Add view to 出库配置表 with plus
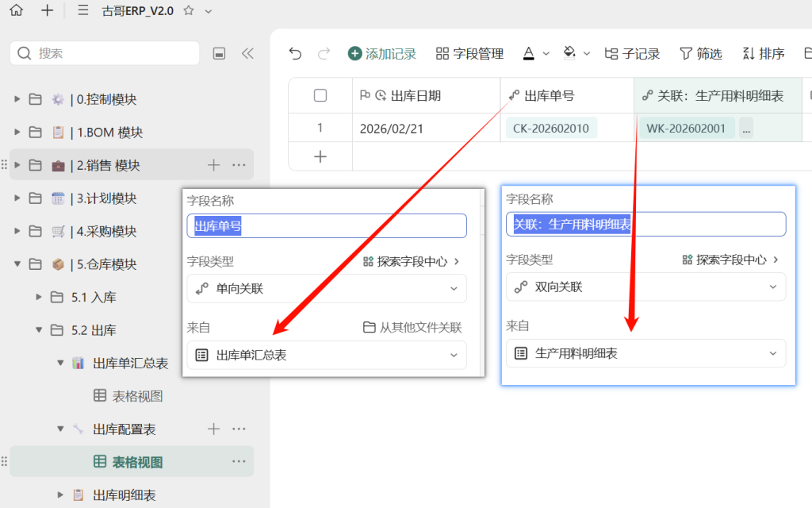 (213, 429)
